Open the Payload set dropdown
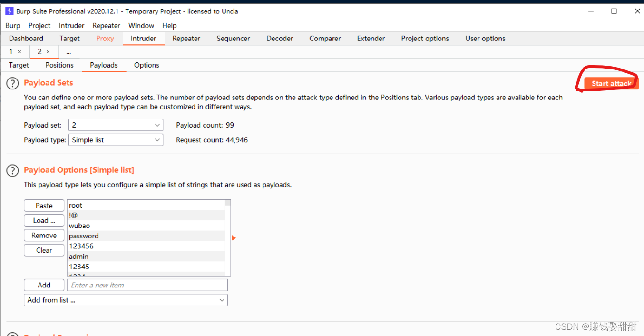644x336 pixels. point(116,125)
